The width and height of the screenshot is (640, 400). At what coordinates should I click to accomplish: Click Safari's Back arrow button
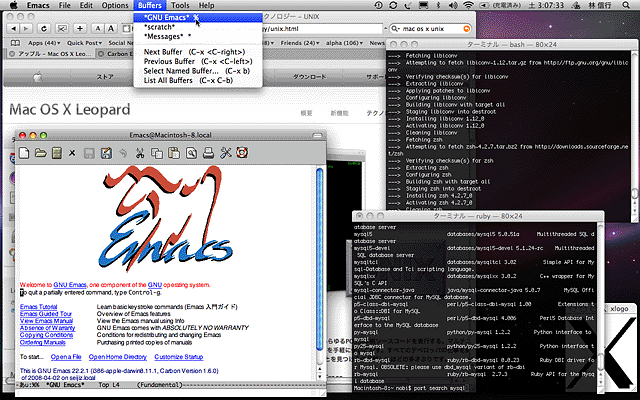coord(14,29)
